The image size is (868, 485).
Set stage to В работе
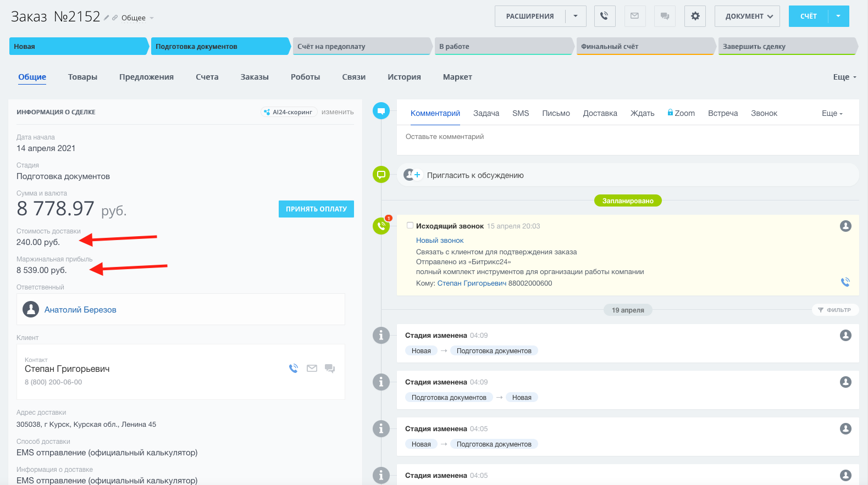504,46
